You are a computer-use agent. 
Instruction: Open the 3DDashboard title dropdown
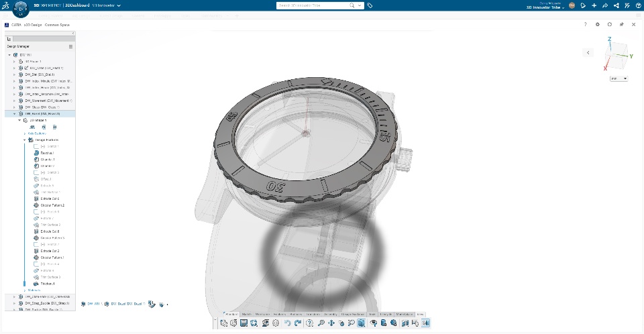[119, 5]
